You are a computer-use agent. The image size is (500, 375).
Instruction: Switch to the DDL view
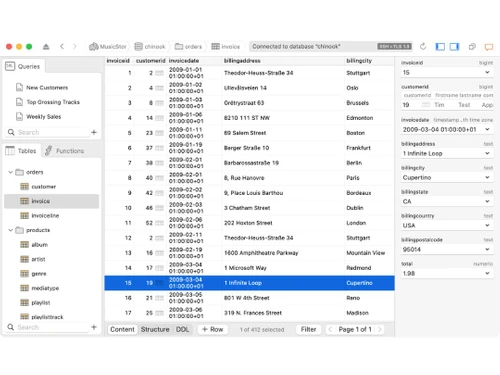[x=182, y=329]
